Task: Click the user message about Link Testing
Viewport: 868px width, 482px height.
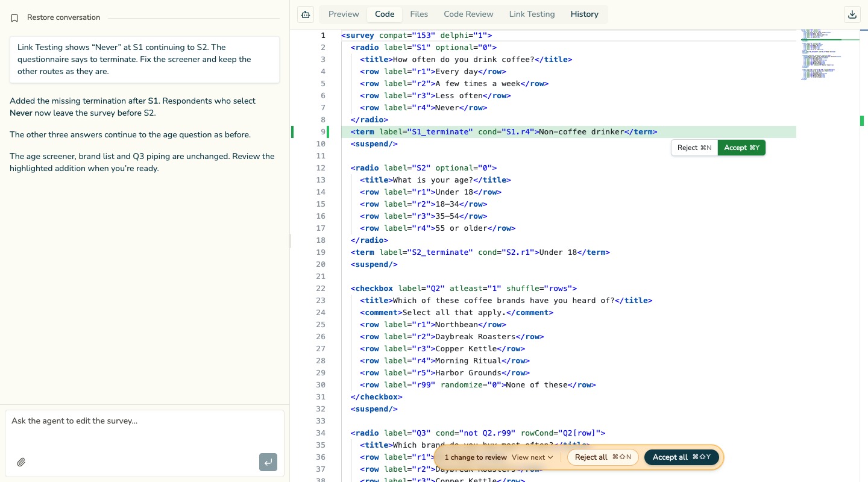Action: point(145,60)
